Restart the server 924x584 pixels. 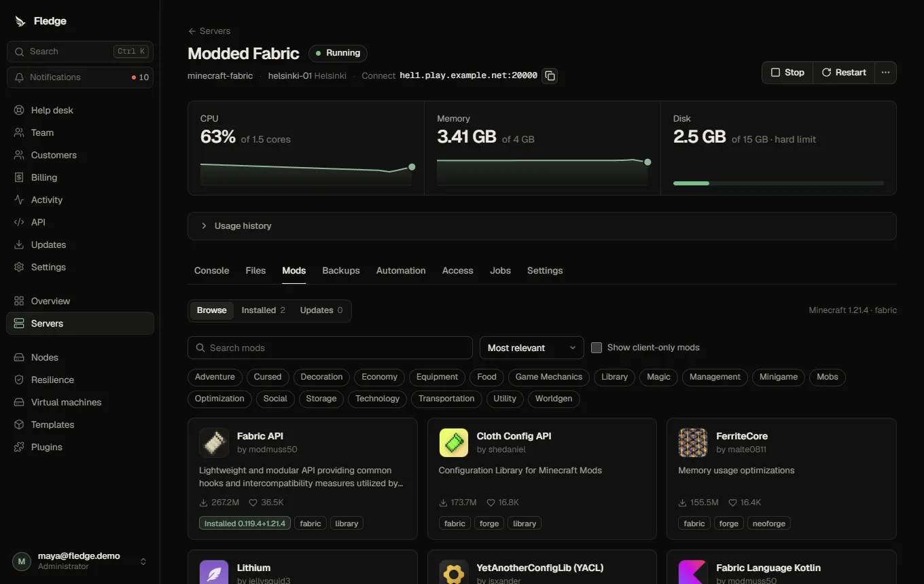(844, 73)
